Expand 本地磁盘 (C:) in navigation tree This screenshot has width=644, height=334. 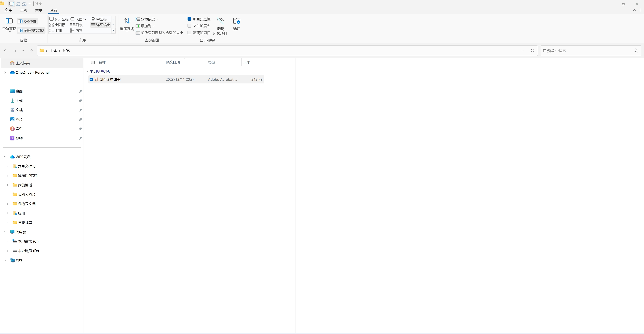pyautogui.click(x=8, y=241)
